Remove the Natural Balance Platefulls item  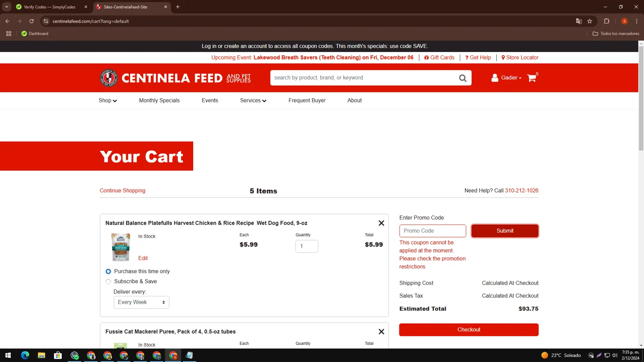381,223
